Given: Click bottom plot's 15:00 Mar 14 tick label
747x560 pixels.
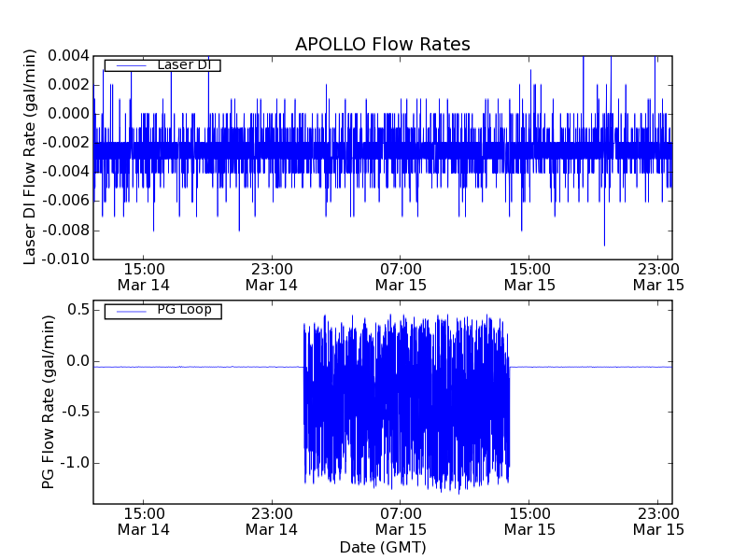Looking at the screenshot, I should coord(144,521).
